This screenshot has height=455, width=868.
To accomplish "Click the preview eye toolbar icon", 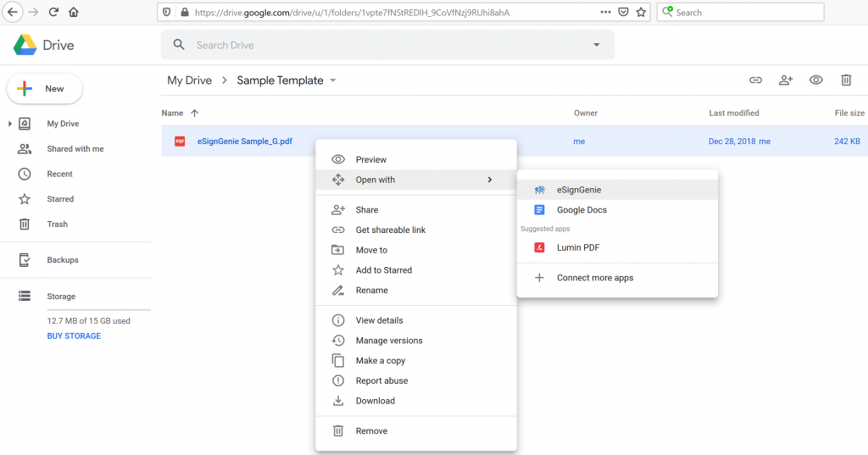I will pos(816,80).
